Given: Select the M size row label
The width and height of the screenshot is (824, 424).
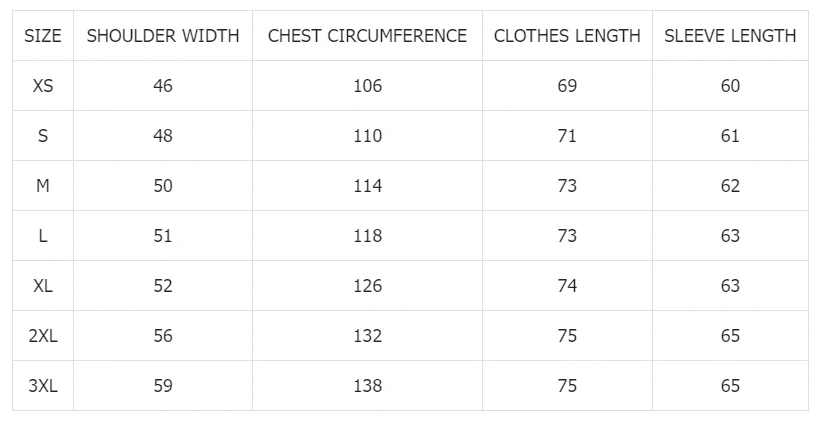Looking at the screenshot, I should [43, 186].
